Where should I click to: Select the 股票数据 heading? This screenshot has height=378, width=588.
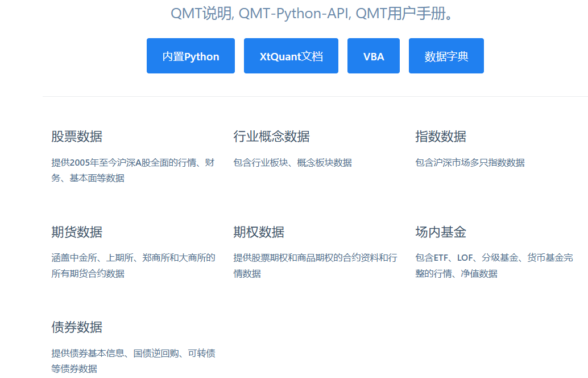[x=77, y=137]
